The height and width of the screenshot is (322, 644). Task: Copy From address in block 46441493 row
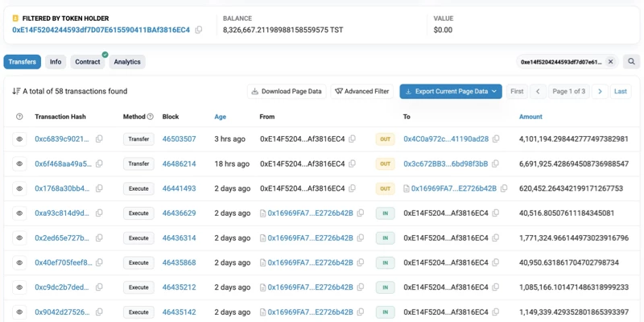point(352,188)
